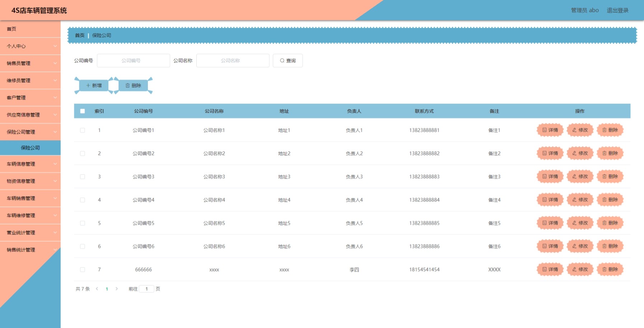Check the box for row 公司编号4
The image size is (644, 328).
(83, 200)
